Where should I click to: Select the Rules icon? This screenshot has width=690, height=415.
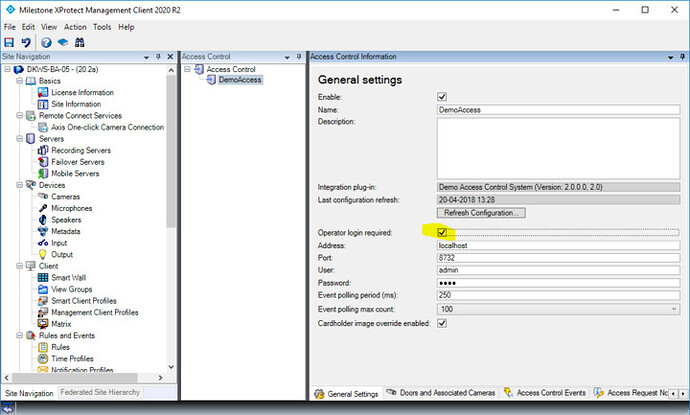[x=43, y=347]
